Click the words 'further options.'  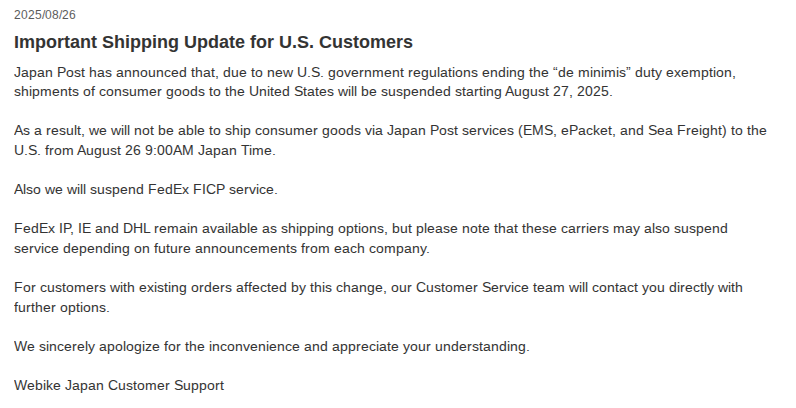(61, 308)
